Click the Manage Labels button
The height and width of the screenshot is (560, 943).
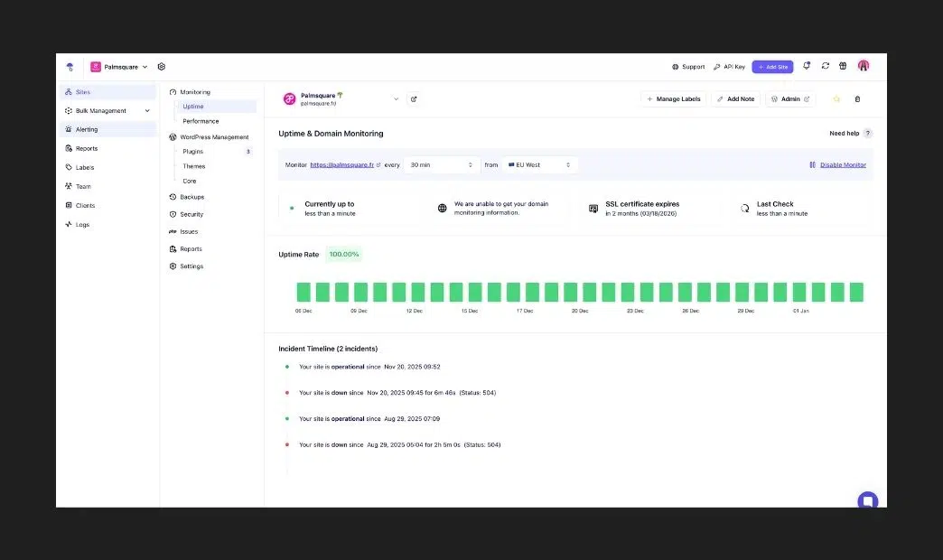pos(673,99)
